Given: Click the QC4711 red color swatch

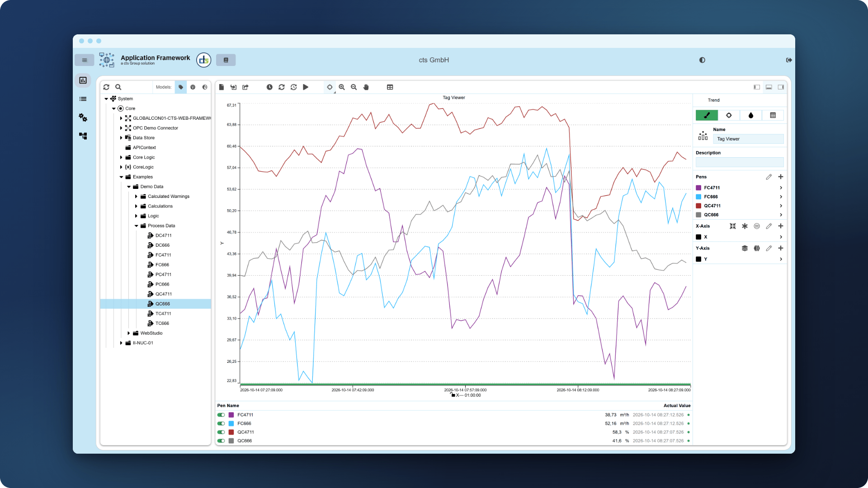Looking at the screenshot, I should pos(698,206).
